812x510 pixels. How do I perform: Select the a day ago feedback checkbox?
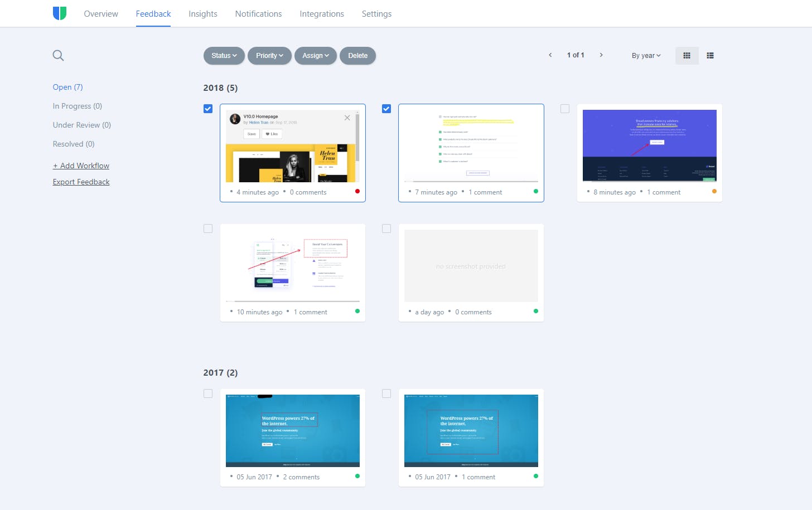(x=386, y=229)
